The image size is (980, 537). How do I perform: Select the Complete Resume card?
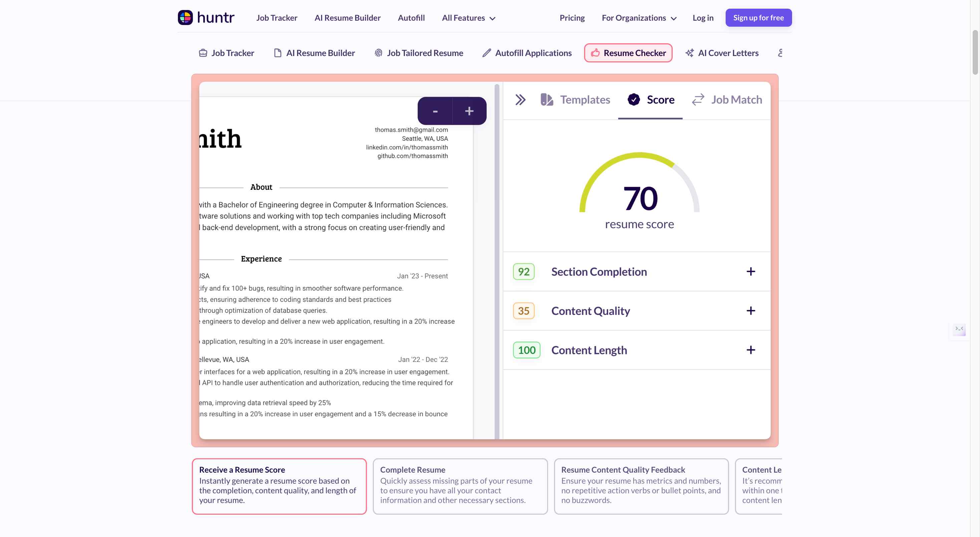click(460, 486)
